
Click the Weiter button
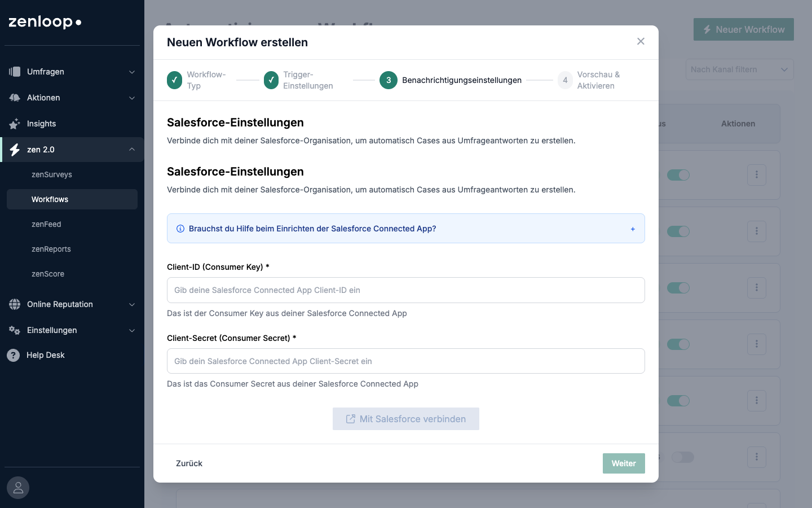click(624, 463)
